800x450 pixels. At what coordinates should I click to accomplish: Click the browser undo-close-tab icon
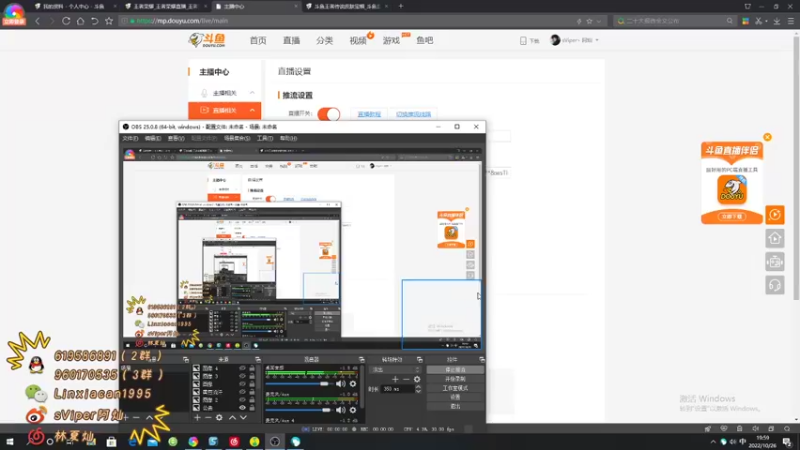coord(94,21)
